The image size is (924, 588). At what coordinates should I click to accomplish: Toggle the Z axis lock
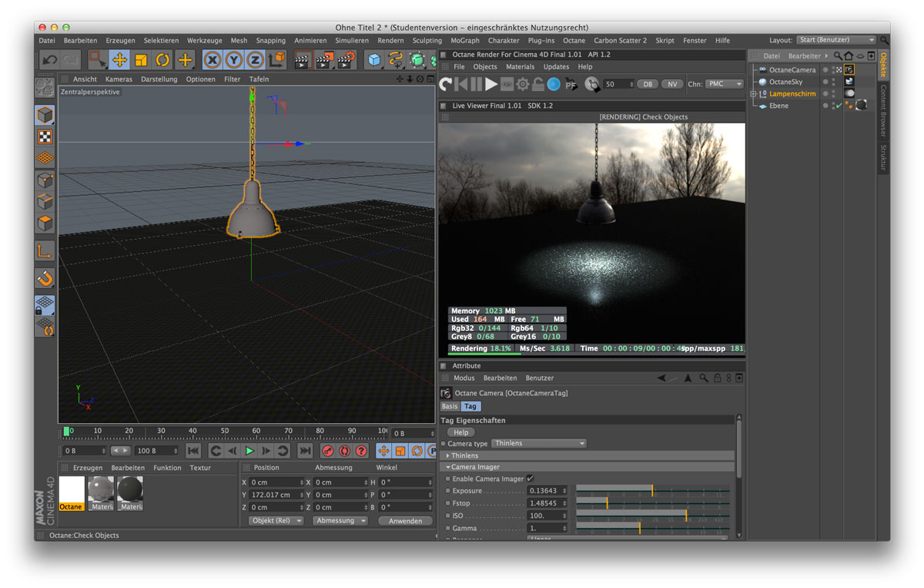[255, 60]
